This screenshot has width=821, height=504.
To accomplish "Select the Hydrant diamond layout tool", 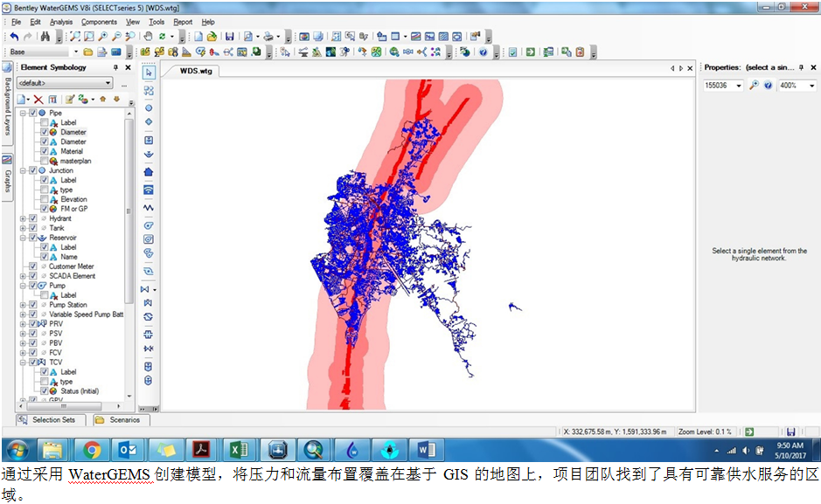I will [149, 121].
